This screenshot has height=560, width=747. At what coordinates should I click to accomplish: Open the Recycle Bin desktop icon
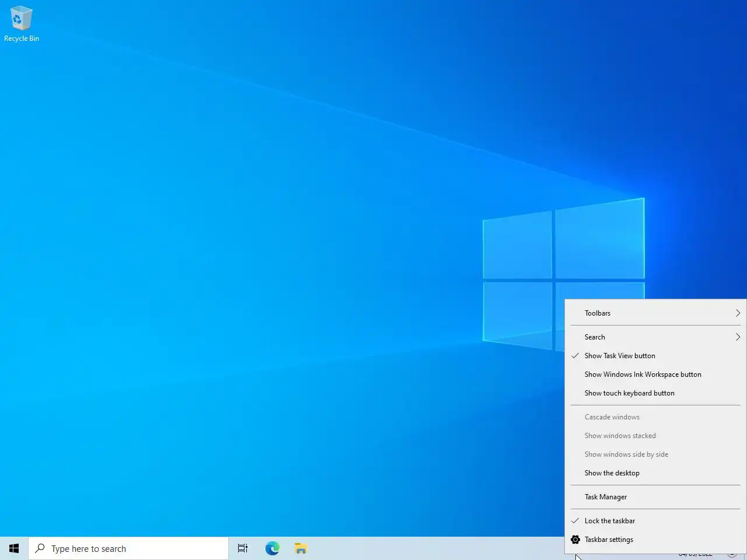coord(22,24)
